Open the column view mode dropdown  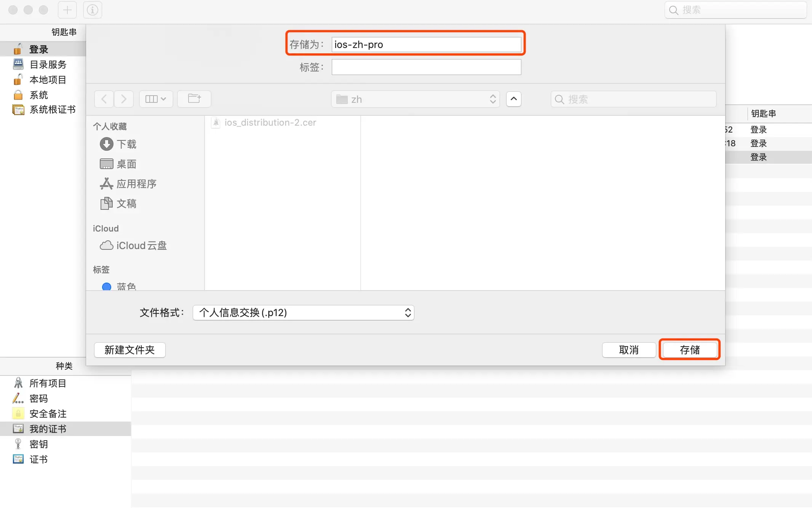click(x=156, y=99)
